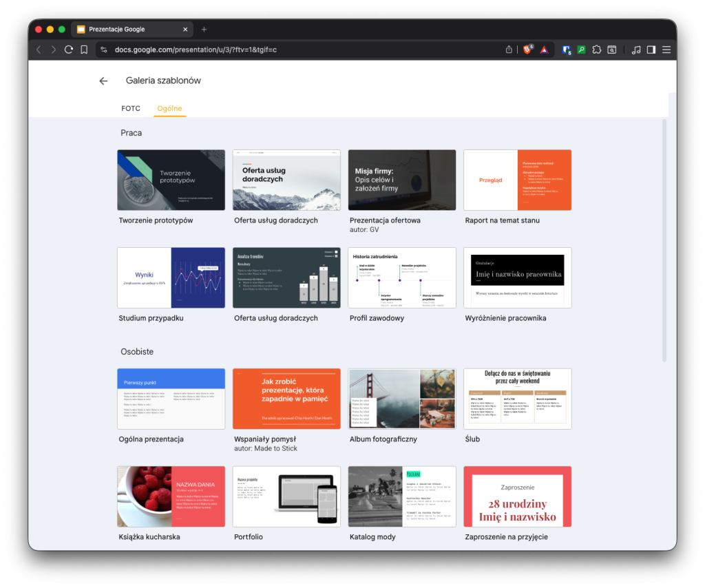Click the page vertical scrollbar
This screenshot has width=705, height=588.
[x=664, y=240]
